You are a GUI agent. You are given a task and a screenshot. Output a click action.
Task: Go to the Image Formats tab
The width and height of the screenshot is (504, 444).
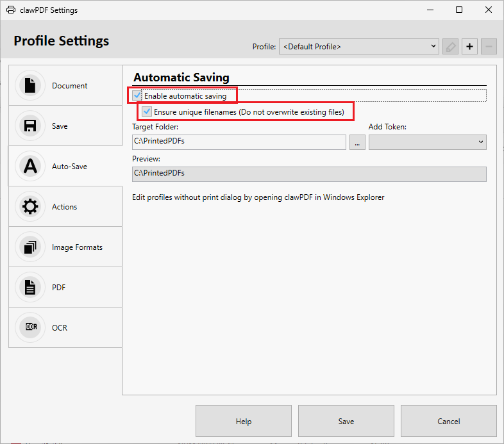click(x=77, y=247)
